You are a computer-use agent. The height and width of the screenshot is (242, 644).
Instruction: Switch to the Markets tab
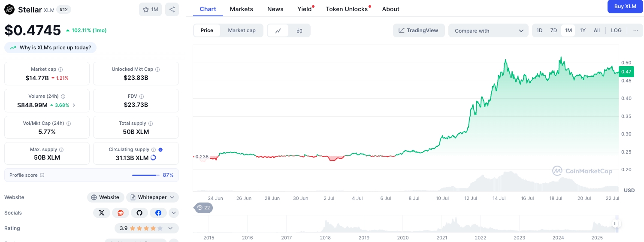point(241,9)
